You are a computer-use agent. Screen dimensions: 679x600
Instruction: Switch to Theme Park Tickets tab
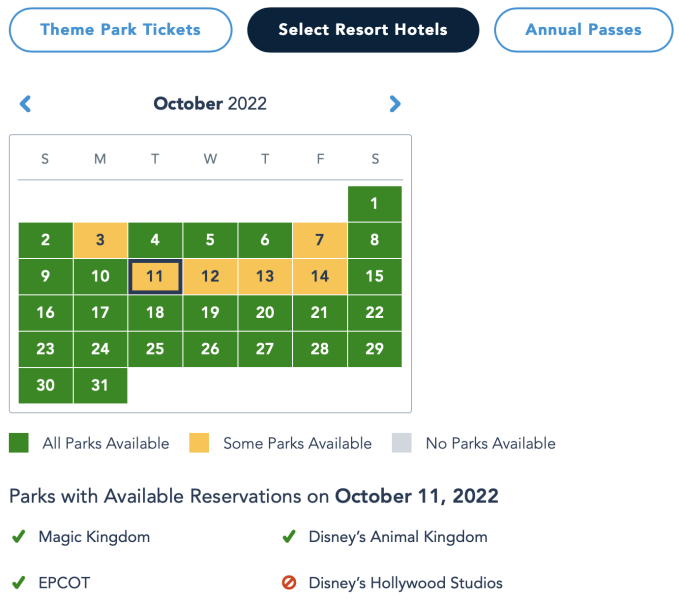pyautogui.click(x=120, y=30)
